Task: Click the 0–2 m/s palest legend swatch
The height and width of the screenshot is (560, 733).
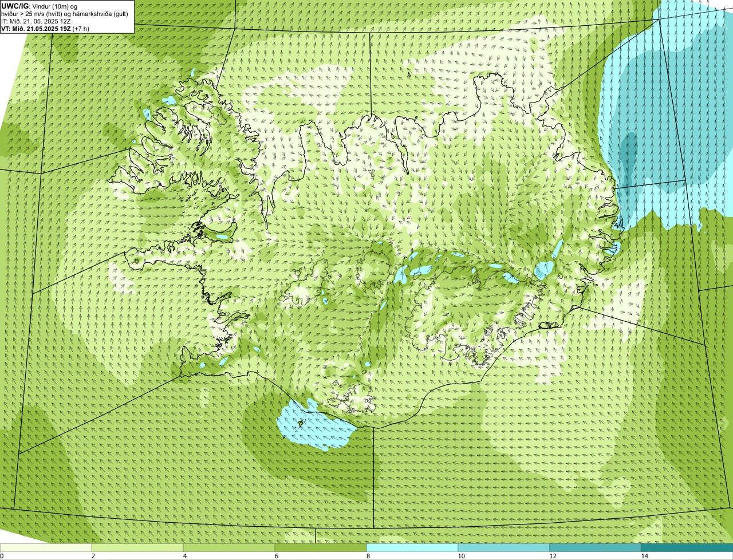Action: click(x=46, y=547)
